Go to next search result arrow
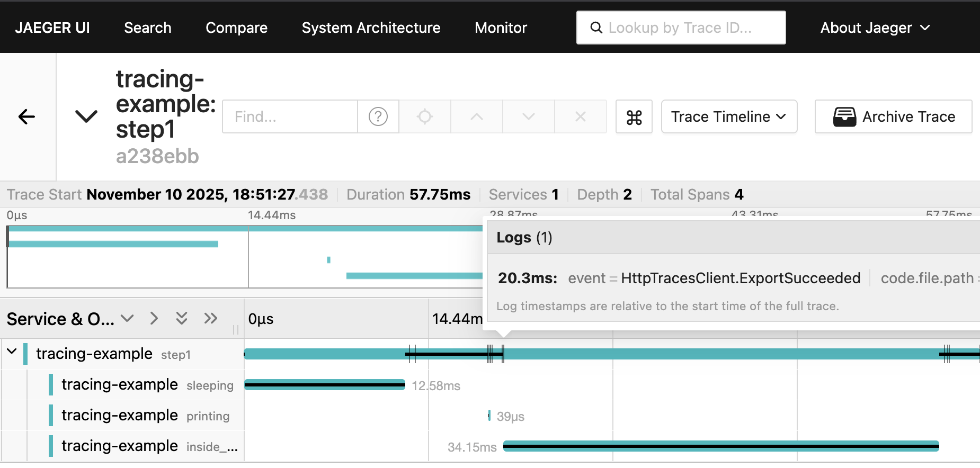 click(528, 116)
